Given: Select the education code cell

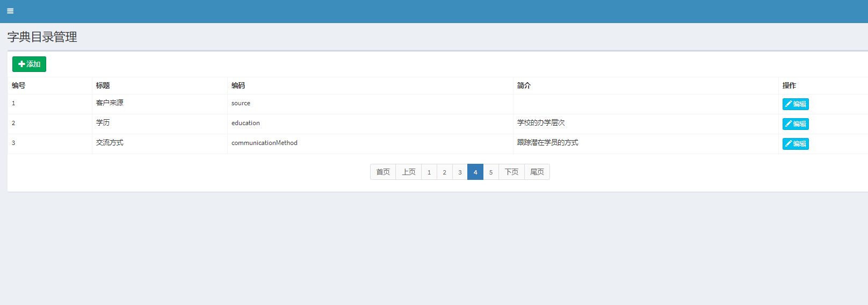Looking at the screenshot, I should tap(370, 124).
